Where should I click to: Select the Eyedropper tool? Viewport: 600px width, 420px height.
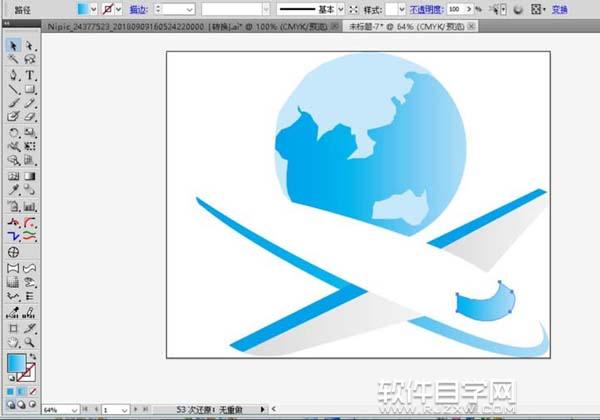pos(13,190)
